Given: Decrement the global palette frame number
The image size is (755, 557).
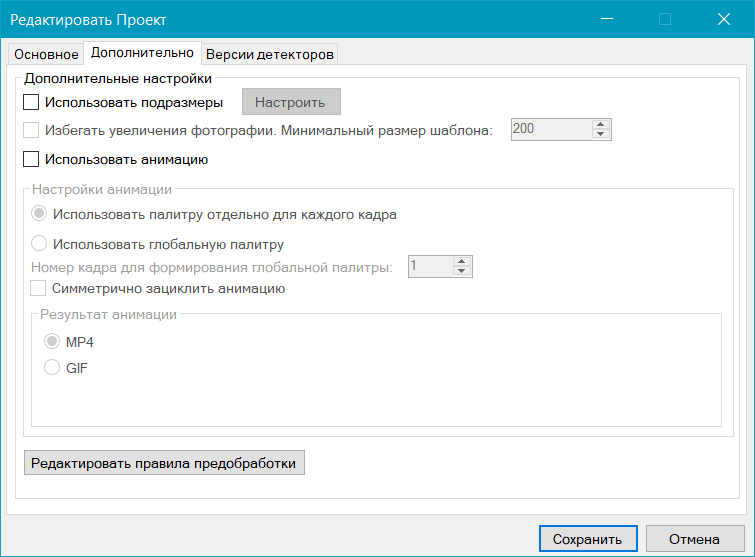Looking at the screenshot, I should pos(461,271).
